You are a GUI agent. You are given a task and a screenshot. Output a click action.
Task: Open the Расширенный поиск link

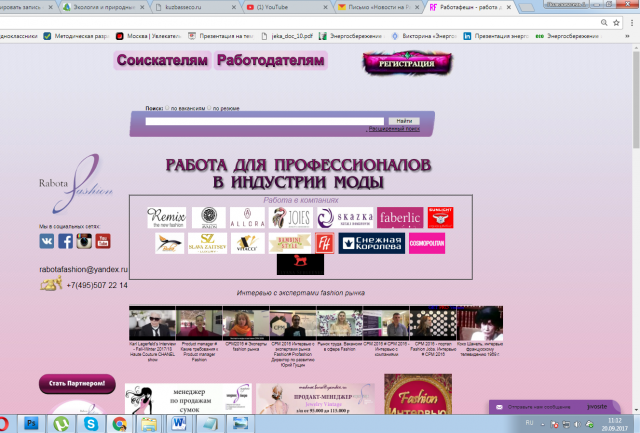pyautogui.click(x=394, y=129)
